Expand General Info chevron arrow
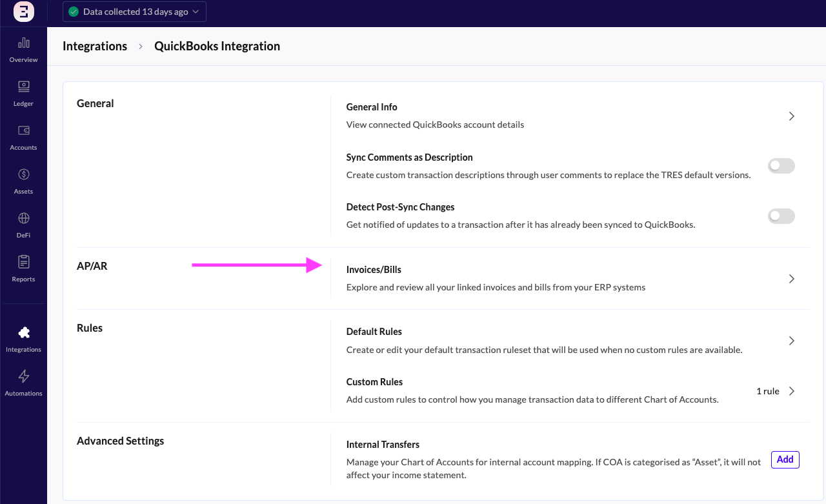 coord(791,116)
